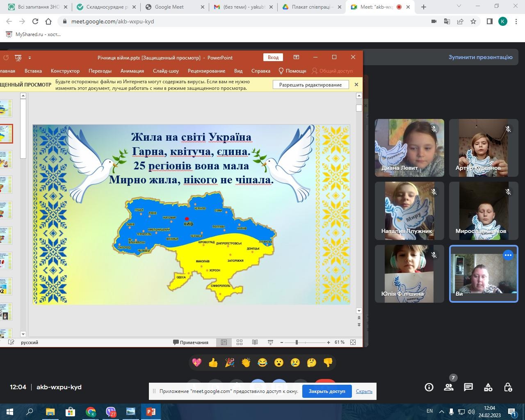Click the Скрыть link
The width and height of the screenshot is (525, 420).
click(x=364, y=391)
